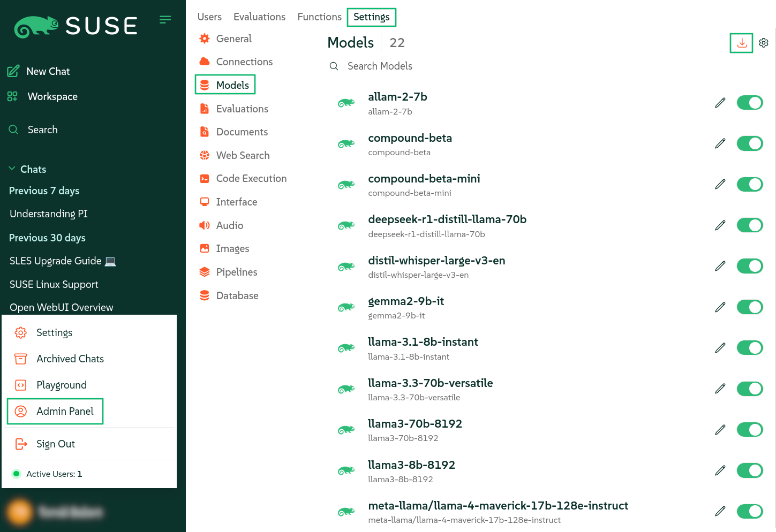Open Admin Panel from user menu
This screenshot has width=776, height=532.
point(65,411)
